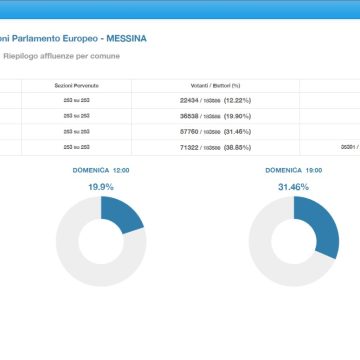This screenshot has height=360, width=360.
Task: Select the 57760 voters cell (31.46%)
Action: point(215,132)
